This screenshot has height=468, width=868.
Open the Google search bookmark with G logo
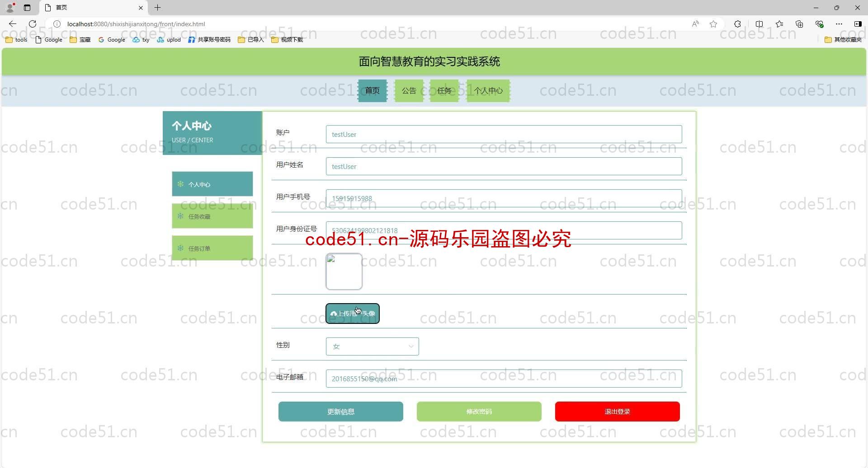coord(112,40)
